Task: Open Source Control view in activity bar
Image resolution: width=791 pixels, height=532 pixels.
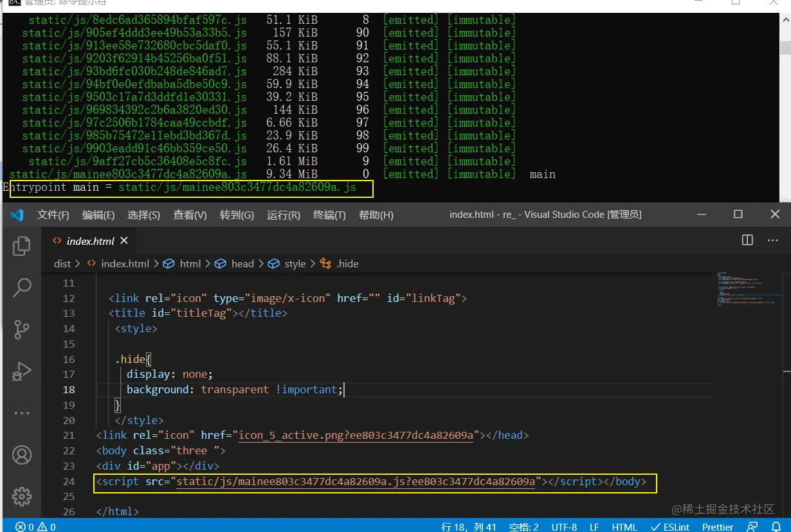Action: 22,329
